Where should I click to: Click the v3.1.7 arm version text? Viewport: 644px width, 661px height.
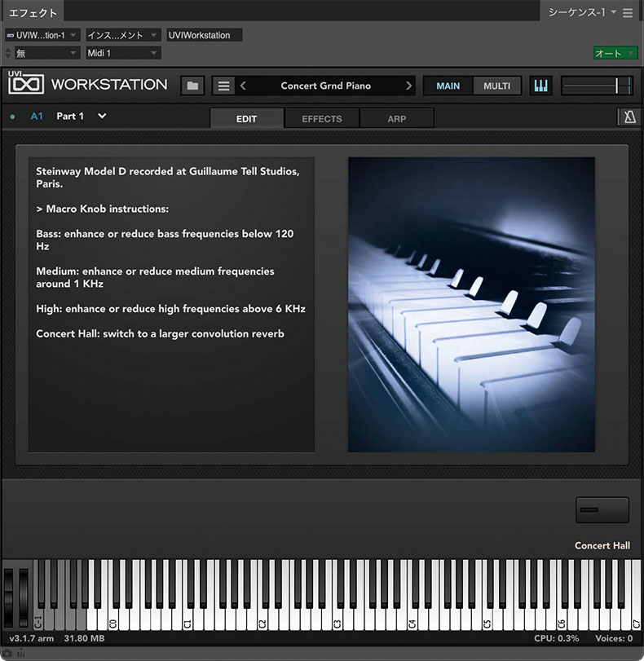pos(31,639)
